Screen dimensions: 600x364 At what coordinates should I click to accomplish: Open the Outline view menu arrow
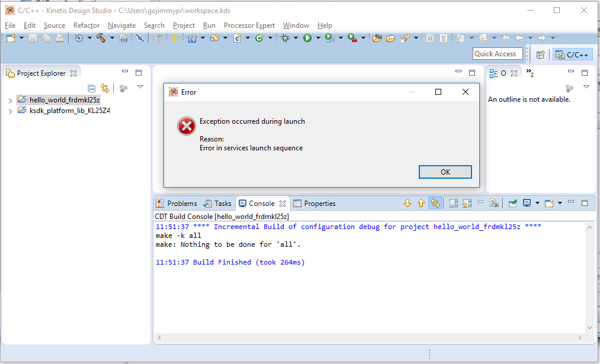(x=586, y=87)
